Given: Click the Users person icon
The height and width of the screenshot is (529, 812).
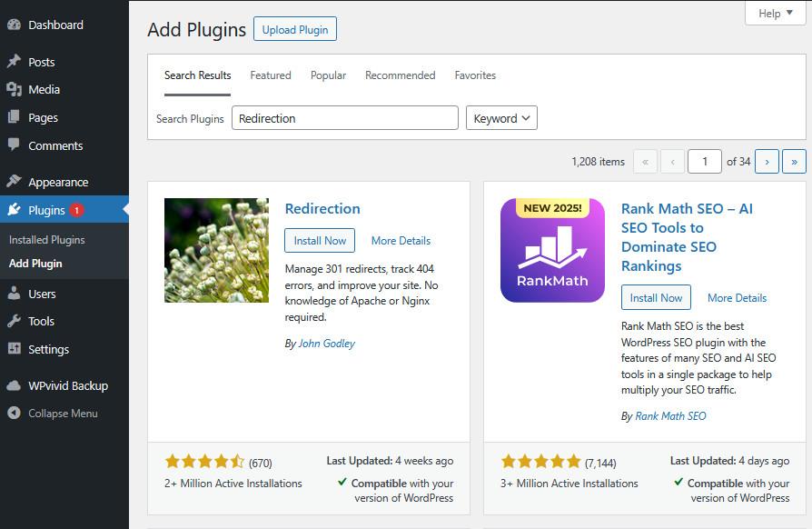Looking at the screenshot, I should coord(14,294).
